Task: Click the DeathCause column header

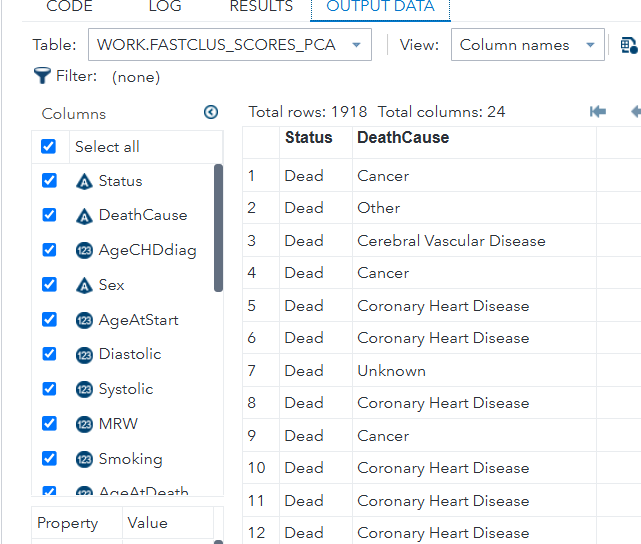Action: click(403, 138)
